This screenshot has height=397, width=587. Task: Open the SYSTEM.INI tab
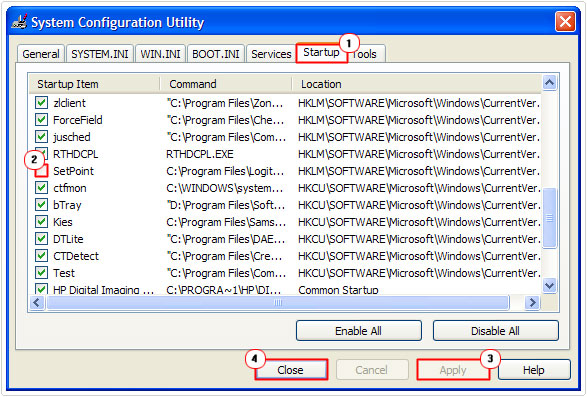point(100,54)
